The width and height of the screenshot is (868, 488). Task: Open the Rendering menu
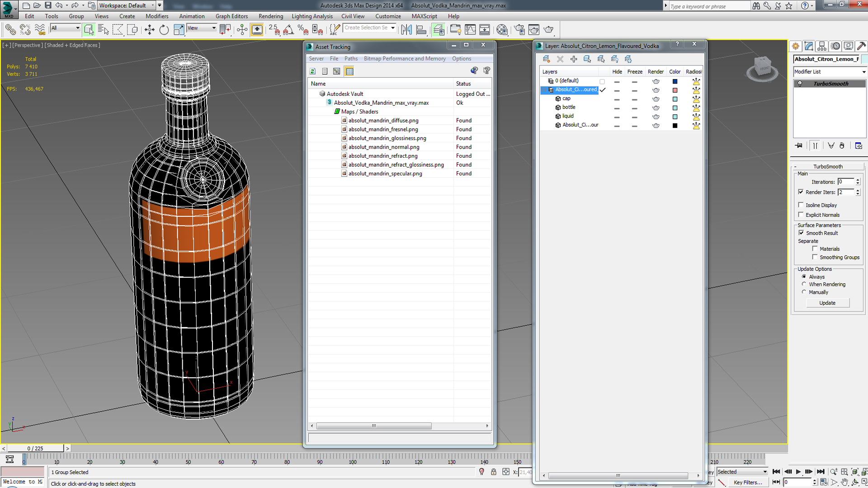270,16
